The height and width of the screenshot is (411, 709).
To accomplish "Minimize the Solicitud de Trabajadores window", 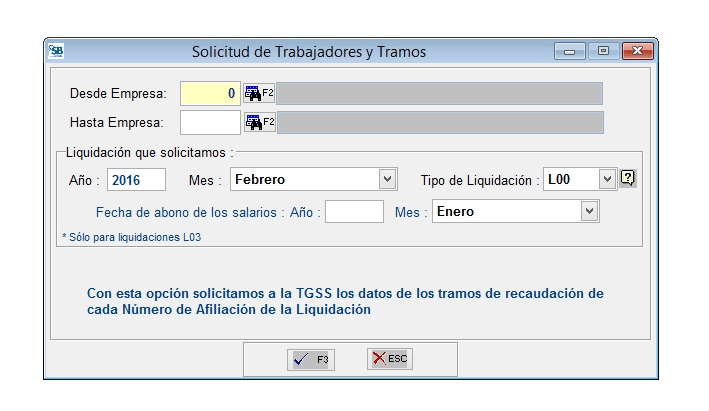I will click(x=570, y=51).
